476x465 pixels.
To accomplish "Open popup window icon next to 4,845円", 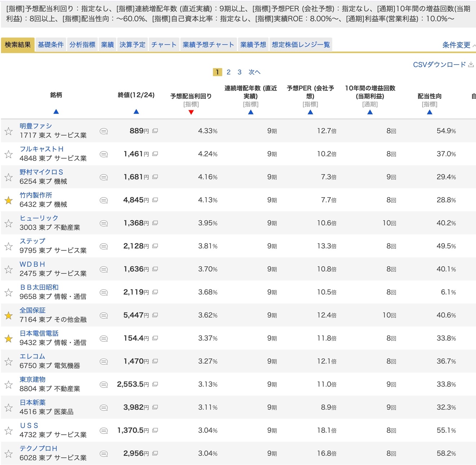I will point(155,200).
